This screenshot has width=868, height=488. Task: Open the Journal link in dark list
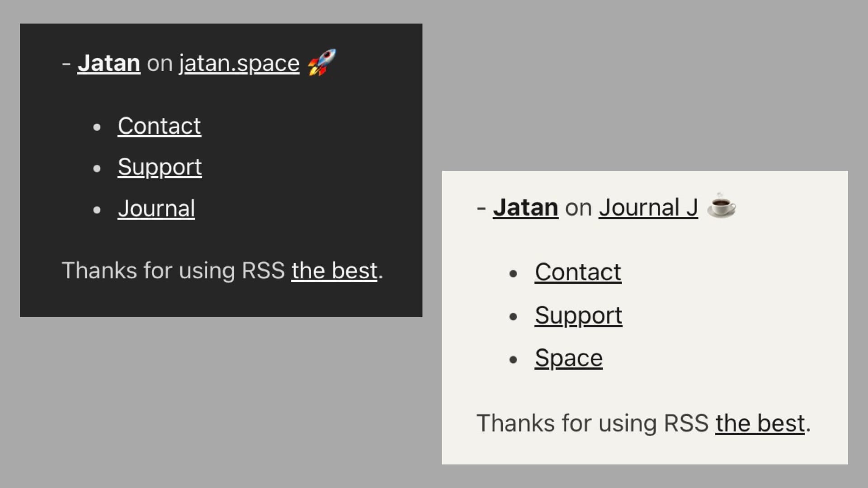[156, 209]
